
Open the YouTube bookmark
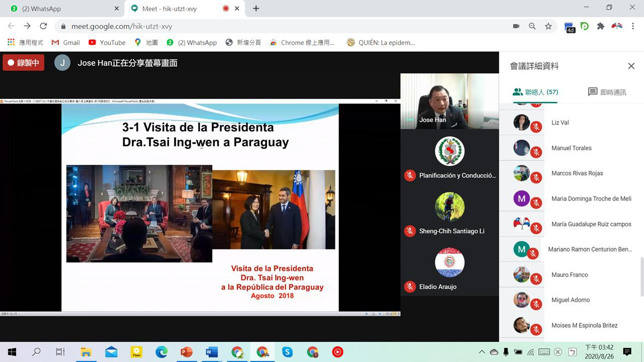tap(107, 43)
